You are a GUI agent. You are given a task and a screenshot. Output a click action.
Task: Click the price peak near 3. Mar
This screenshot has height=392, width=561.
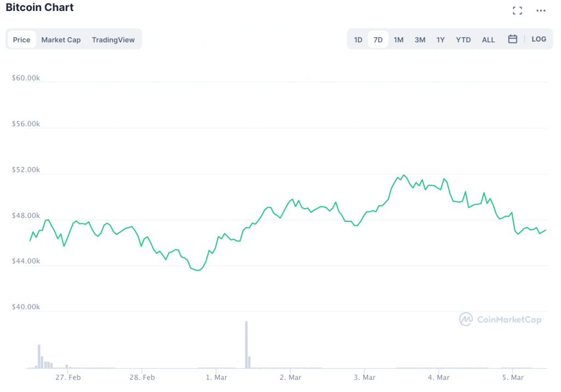click(x=404, y=175)
